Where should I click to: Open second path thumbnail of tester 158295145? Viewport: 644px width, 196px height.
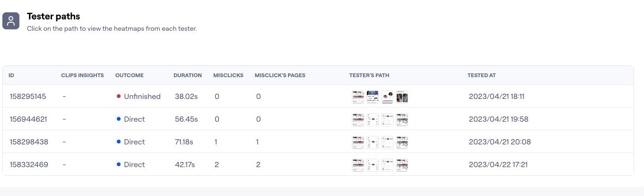(373, 97)
